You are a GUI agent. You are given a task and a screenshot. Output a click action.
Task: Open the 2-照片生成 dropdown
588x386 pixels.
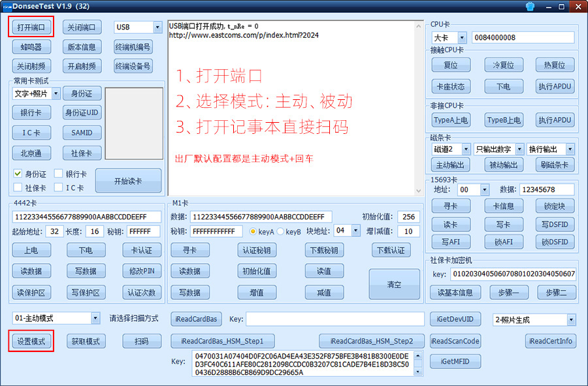click(571, 320)
